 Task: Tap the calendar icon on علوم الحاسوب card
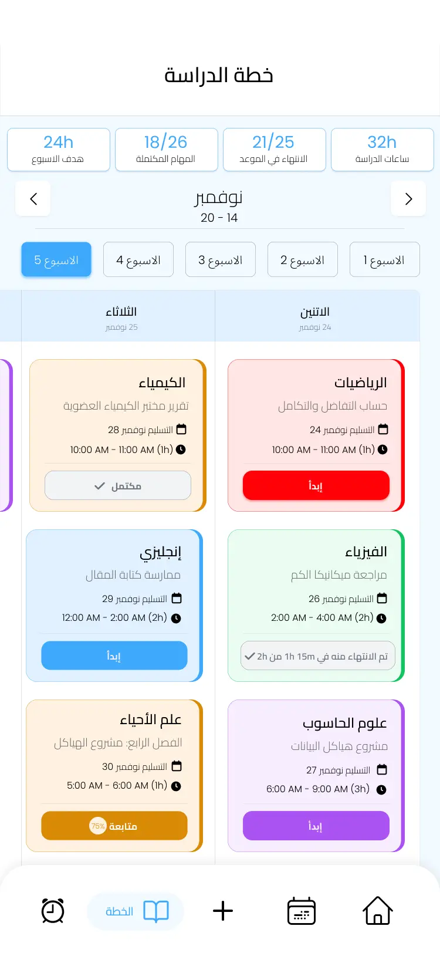382,770
